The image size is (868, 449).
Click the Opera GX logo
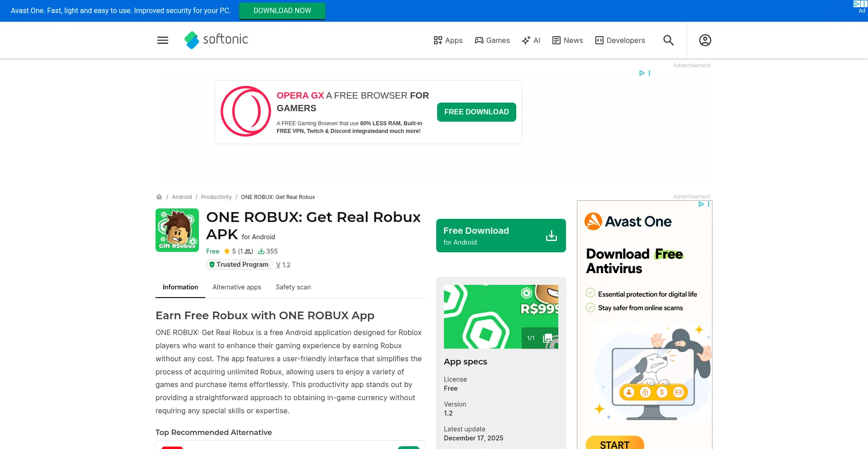coord(246,111)
